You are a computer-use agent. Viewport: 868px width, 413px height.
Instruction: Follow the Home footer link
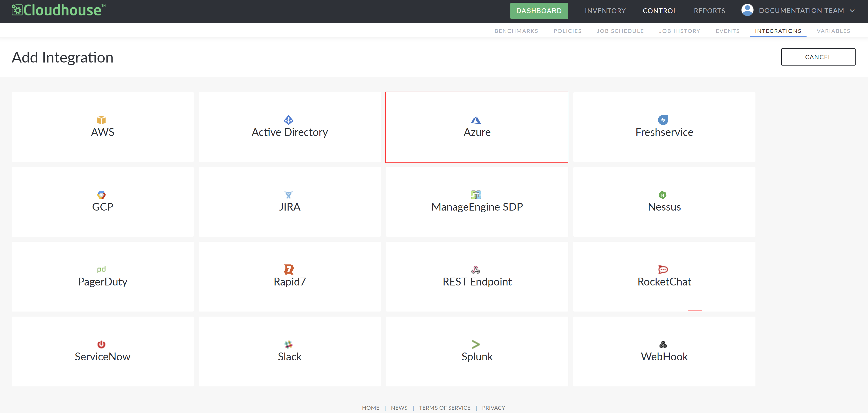371,408
